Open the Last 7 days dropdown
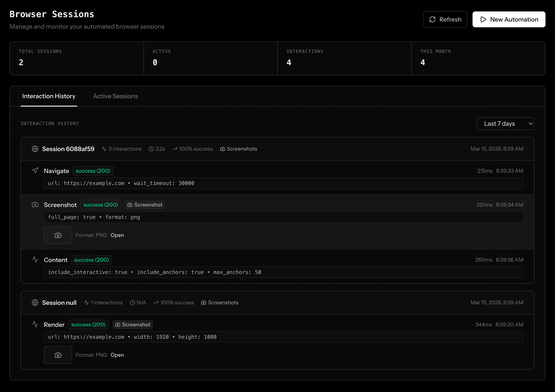Screen dimensions: 555x392 (505, 123)
